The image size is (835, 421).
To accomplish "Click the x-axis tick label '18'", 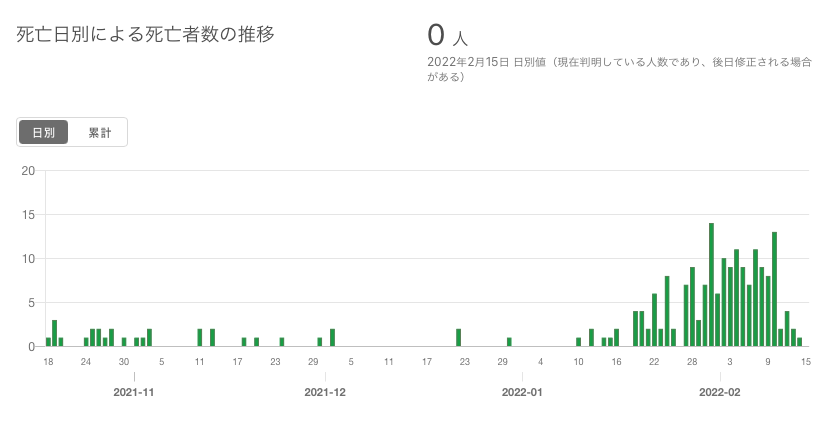I will tap(48, 362).
